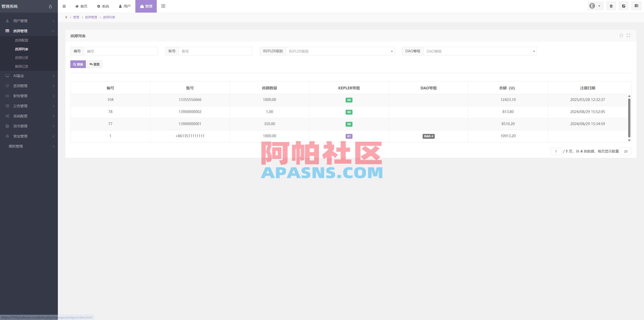Click the refresh icon on the 质押列表 panel
This screenshot has height=320, width=644.
621,36
